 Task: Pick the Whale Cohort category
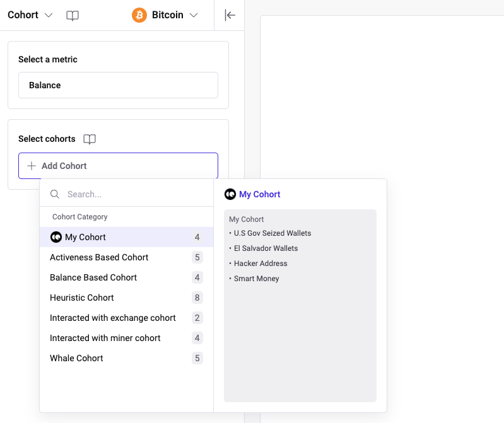[x=76, y=358]
